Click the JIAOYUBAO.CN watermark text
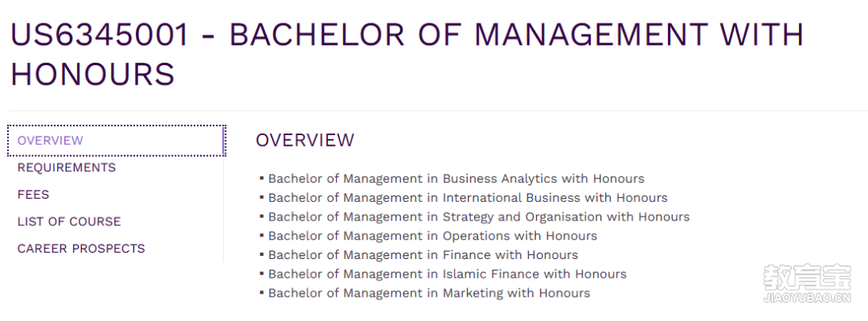 [808, 298]
